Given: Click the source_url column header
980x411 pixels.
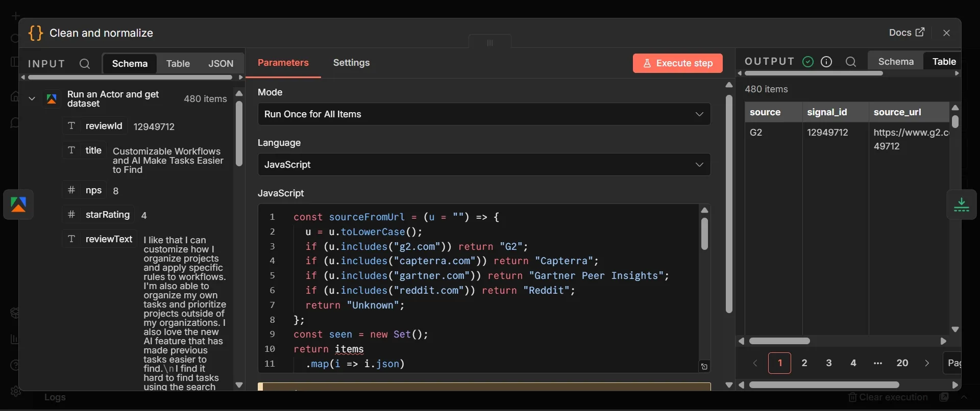Looking at the screenshot, I should 909,112.
